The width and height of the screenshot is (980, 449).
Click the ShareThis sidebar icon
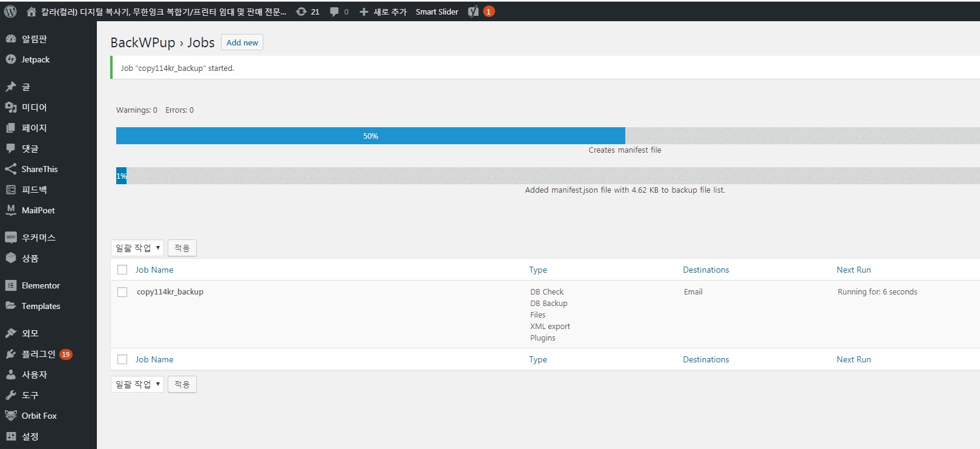point(11,169)
